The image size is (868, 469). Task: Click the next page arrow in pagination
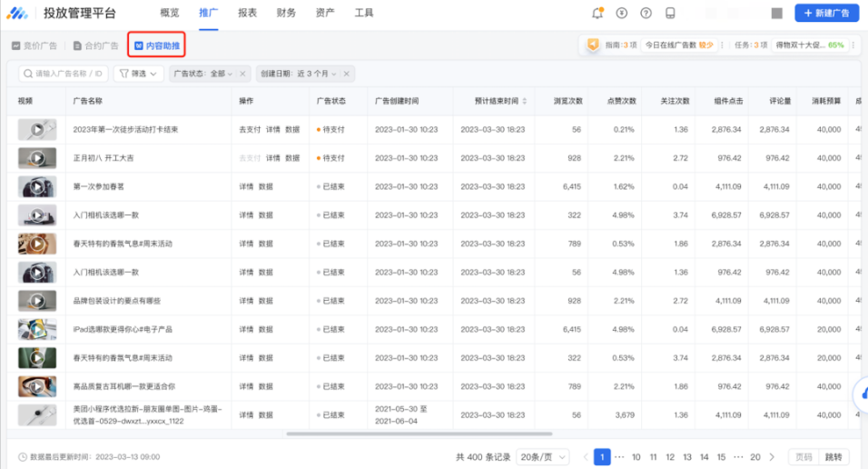772,457
